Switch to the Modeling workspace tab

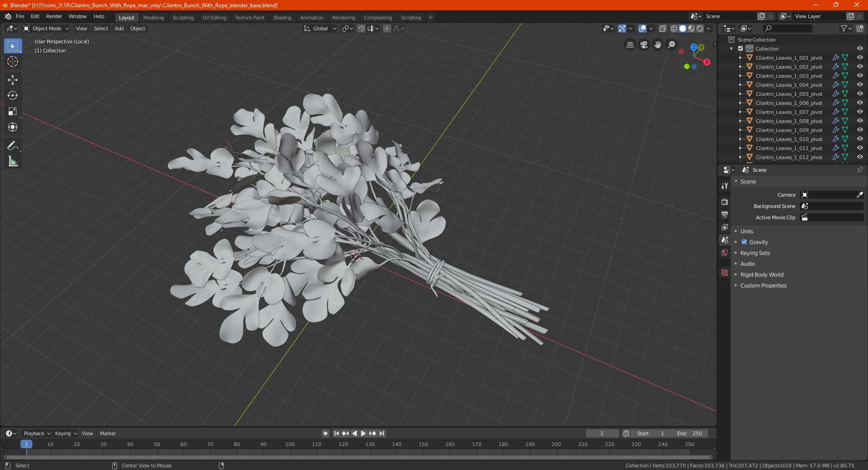153,18
